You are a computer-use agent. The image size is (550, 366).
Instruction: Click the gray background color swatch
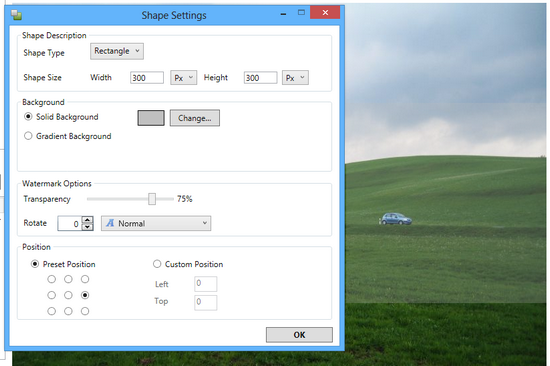151,118
